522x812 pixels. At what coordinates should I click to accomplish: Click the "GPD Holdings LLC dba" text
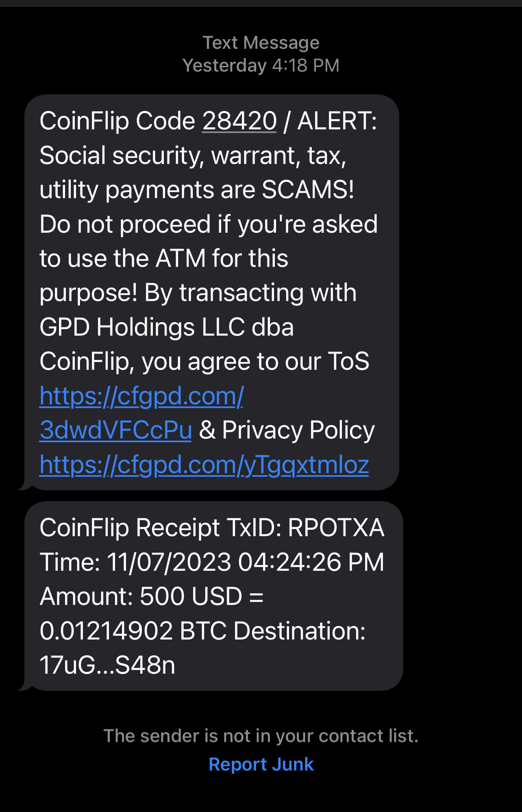(x=167, y=327)
